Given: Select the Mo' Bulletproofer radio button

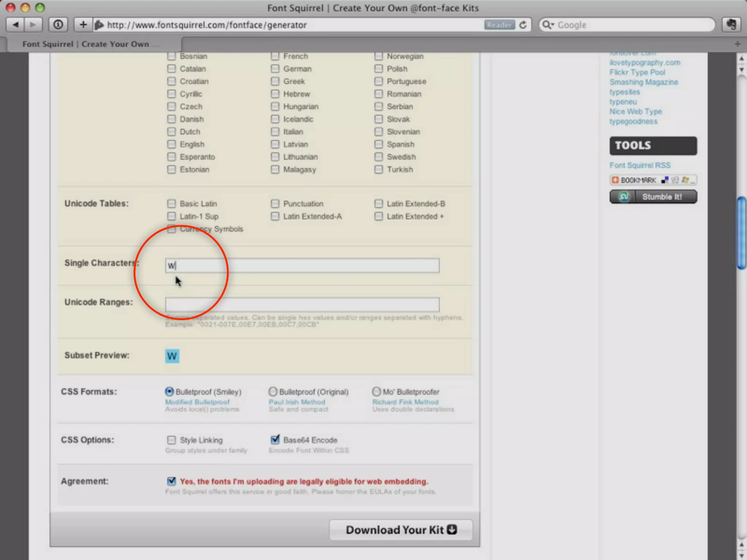Looking at the screenshot, I should [376, 392].
